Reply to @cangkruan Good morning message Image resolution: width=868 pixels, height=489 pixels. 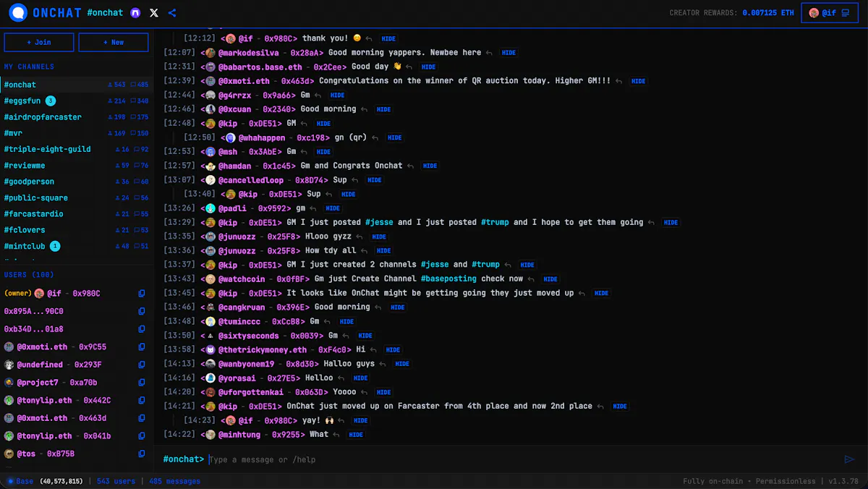(x=379, y=307)
